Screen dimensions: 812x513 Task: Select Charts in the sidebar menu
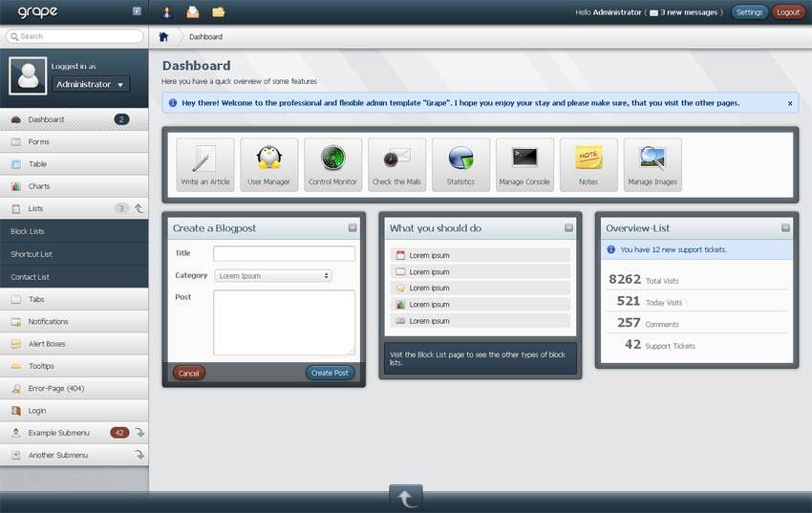[39, 186]
